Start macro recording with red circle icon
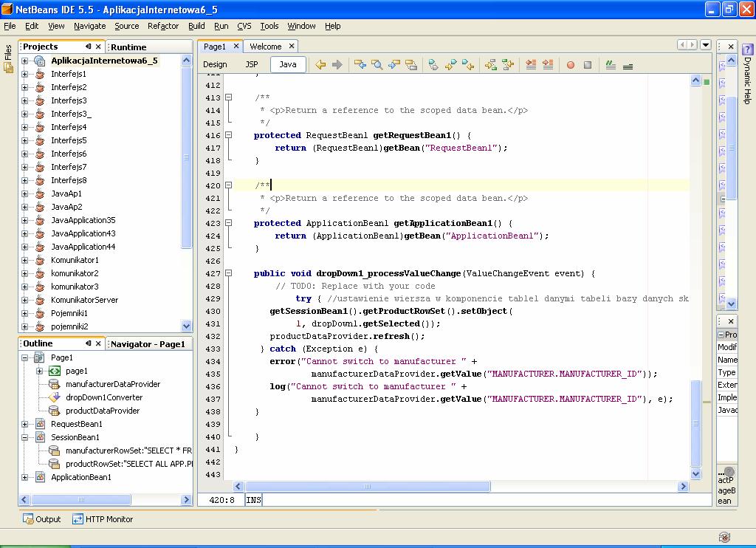The width and height of the screenshot is (756, 548). 571,65
